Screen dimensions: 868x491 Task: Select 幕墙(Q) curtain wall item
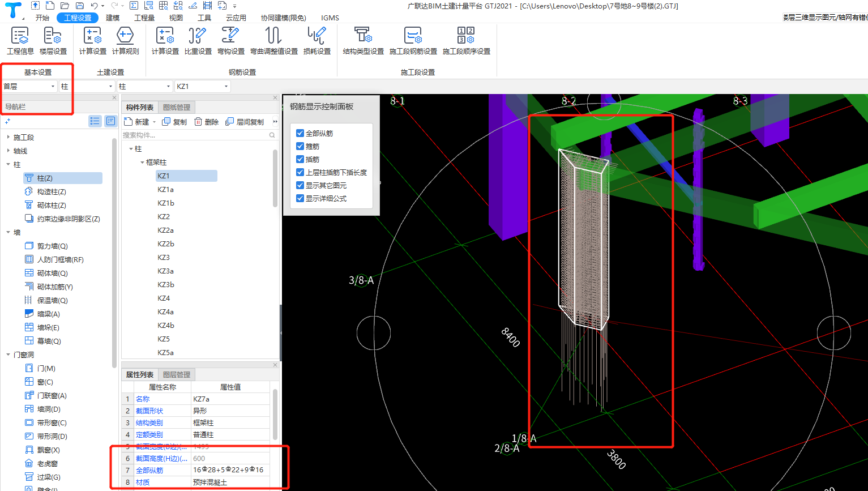coord(43,341)
